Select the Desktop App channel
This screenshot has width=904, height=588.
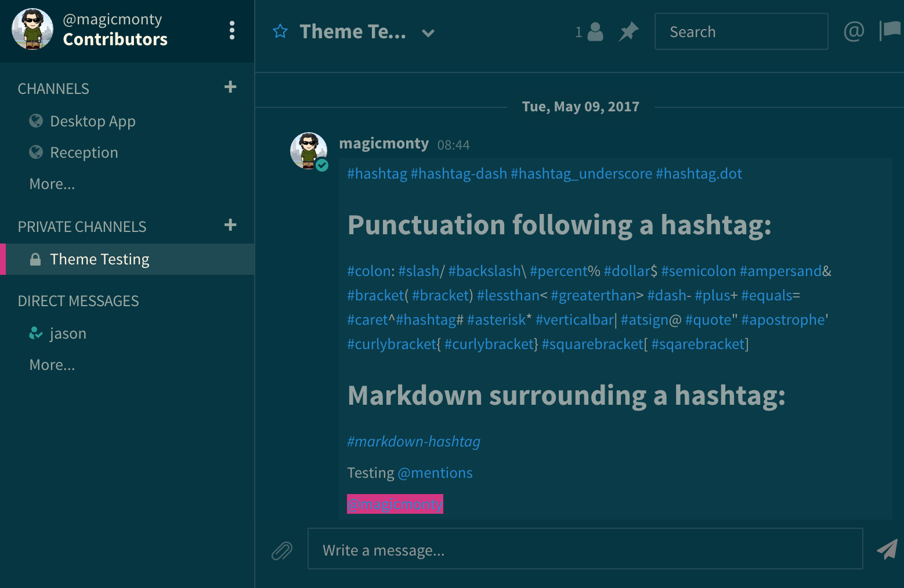click(93, 121)
